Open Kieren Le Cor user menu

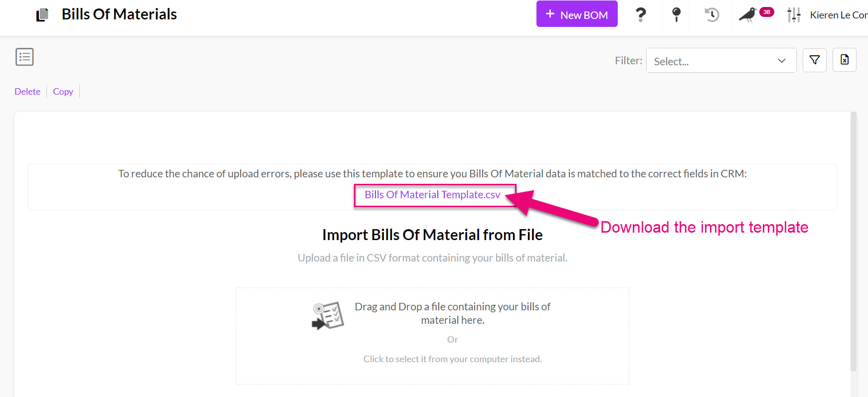tap(839, 15)
